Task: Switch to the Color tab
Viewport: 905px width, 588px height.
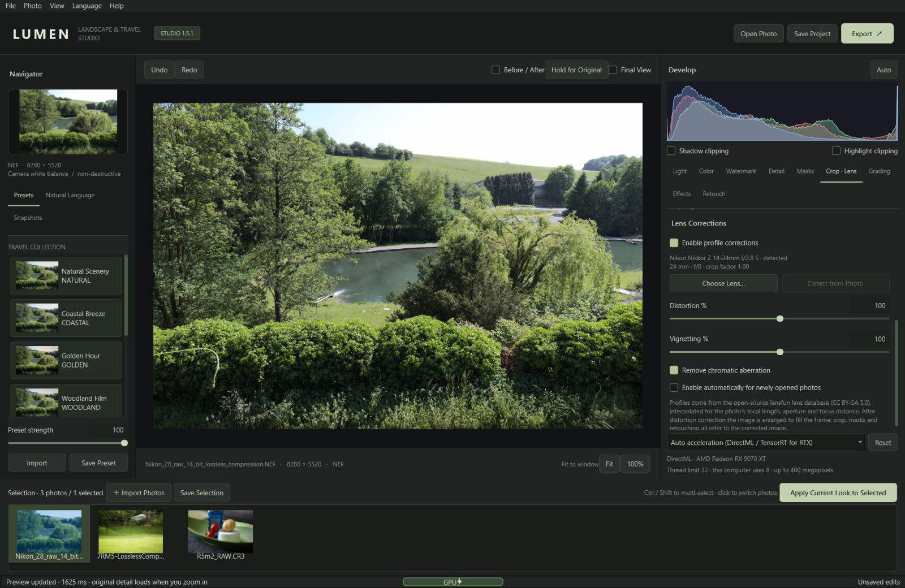Action: [x=706, y=171]
